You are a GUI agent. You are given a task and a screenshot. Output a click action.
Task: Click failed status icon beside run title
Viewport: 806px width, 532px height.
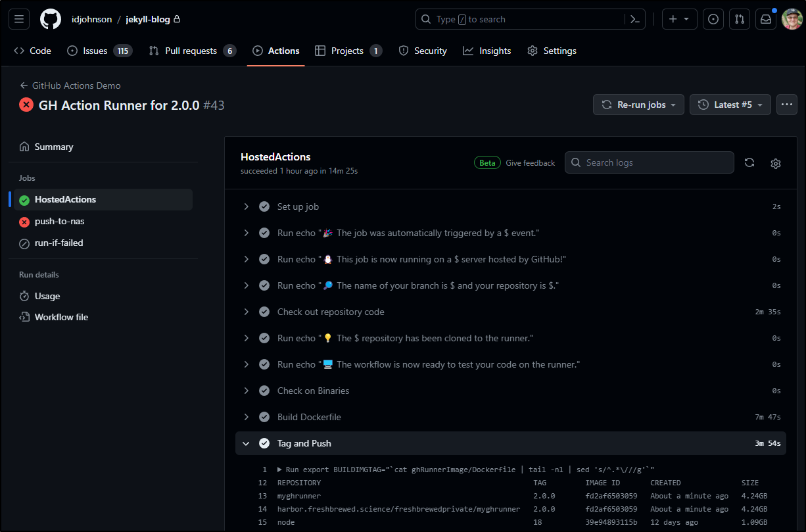26,105
